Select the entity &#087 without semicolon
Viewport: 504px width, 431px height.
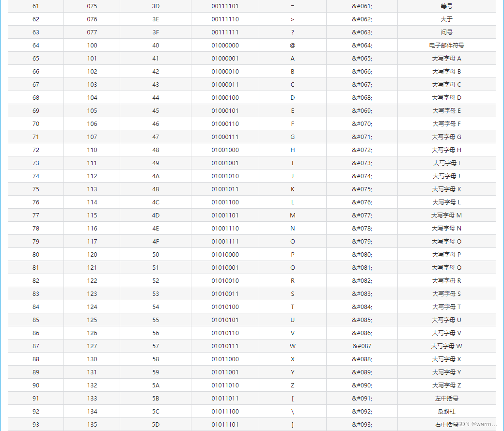pyautogui.click(x=362, y=346)
